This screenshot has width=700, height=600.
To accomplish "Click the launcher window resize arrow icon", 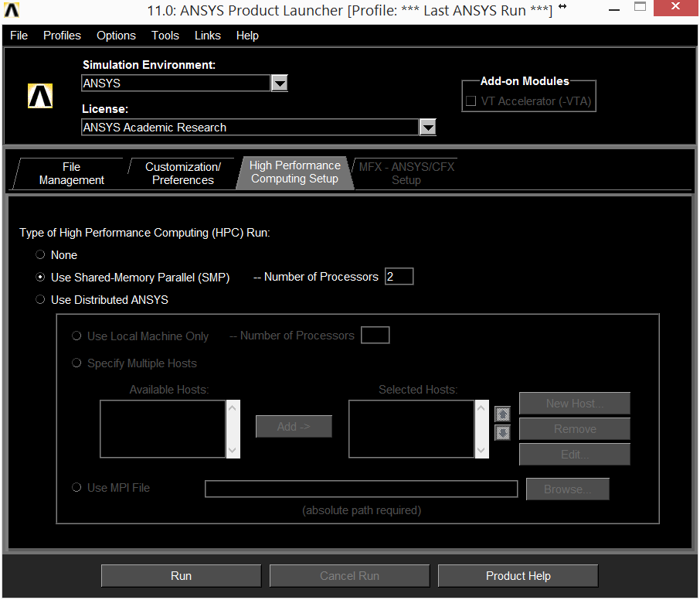I will tap(562, 6).
